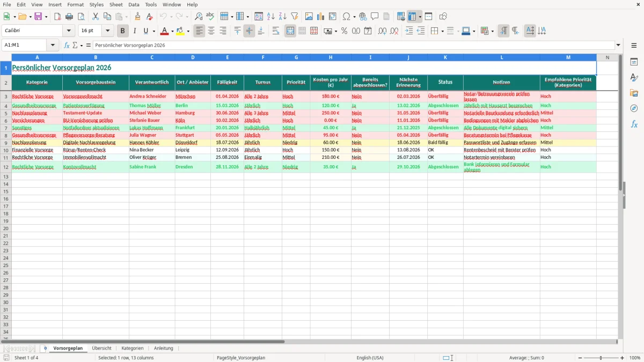The width and height of the screenshot is (644, 362).
Task: Switch to the Übersicht sheet tab
Action: [x=101, y=348]
